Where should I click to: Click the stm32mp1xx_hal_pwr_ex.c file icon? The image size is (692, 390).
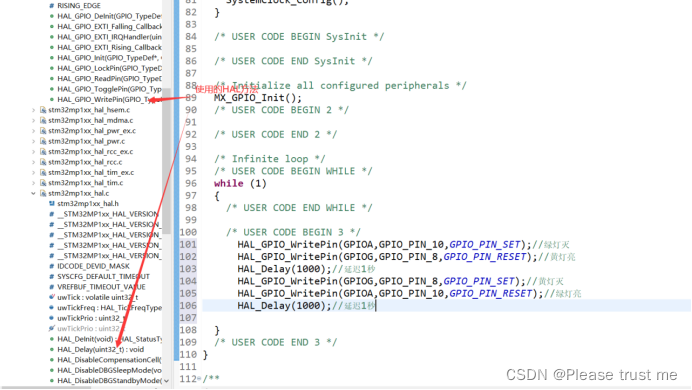pyautogui.click(x=43, y=131)
